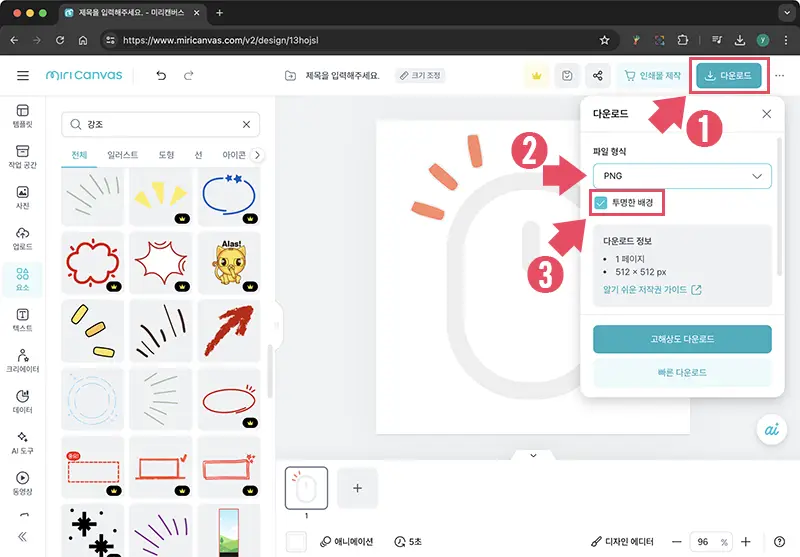Toggle the 투명한 배경 checkbox
The image size is (800, 557).
(600, 203)
